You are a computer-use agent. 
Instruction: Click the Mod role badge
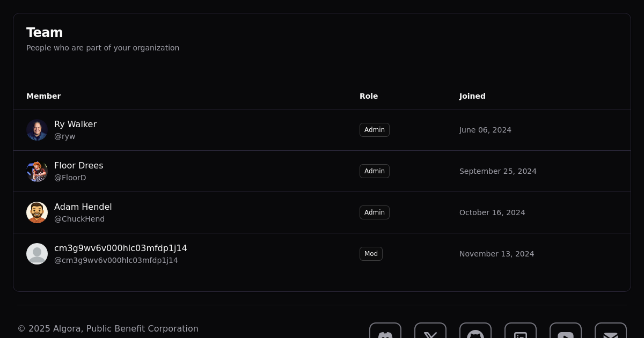pyautogui.click(x=371, y=254)
